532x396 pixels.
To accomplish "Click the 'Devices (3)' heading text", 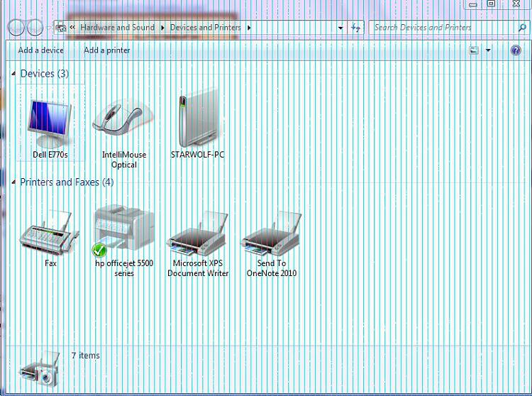I will [45, 74].
